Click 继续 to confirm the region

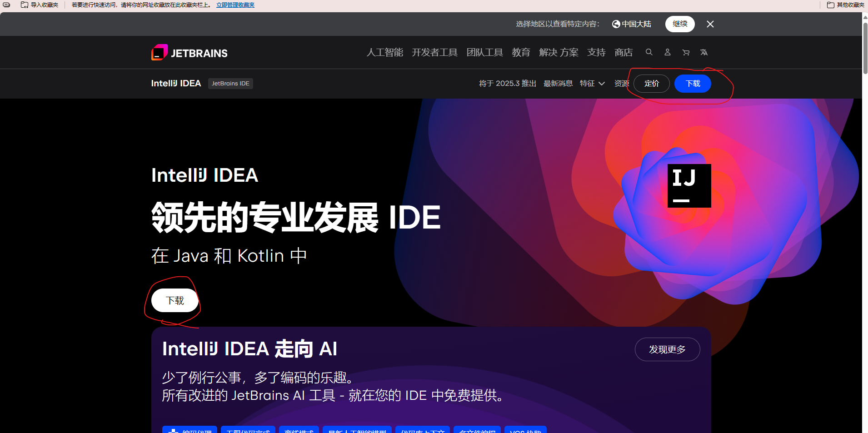pos(680,24)
